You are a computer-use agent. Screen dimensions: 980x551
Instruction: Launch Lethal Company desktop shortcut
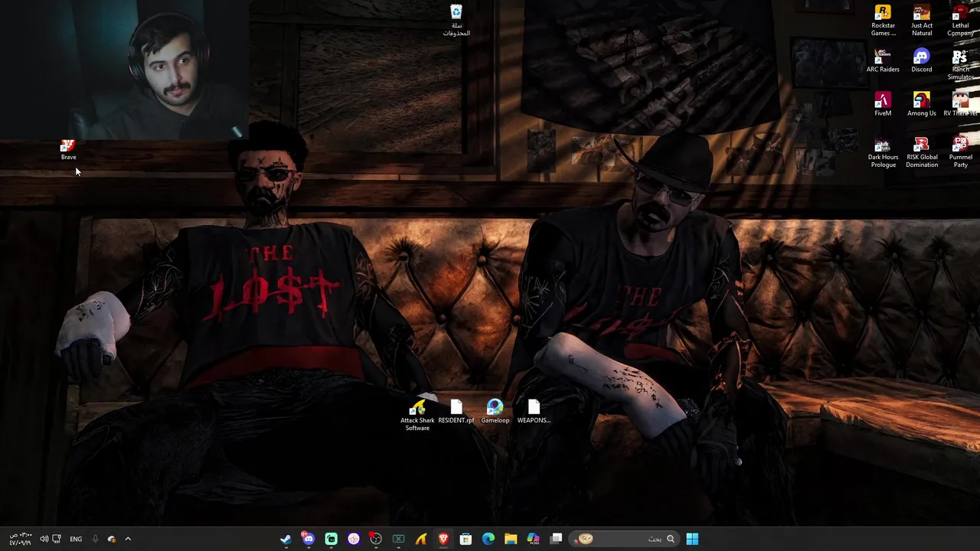point(960,21)
